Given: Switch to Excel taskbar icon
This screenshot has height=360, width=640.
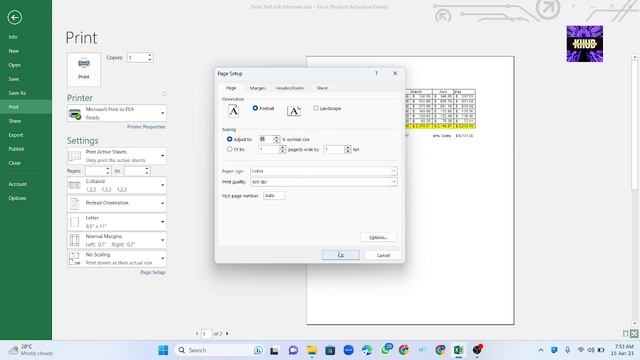Looking at the screenshot, I should (458, 350).
